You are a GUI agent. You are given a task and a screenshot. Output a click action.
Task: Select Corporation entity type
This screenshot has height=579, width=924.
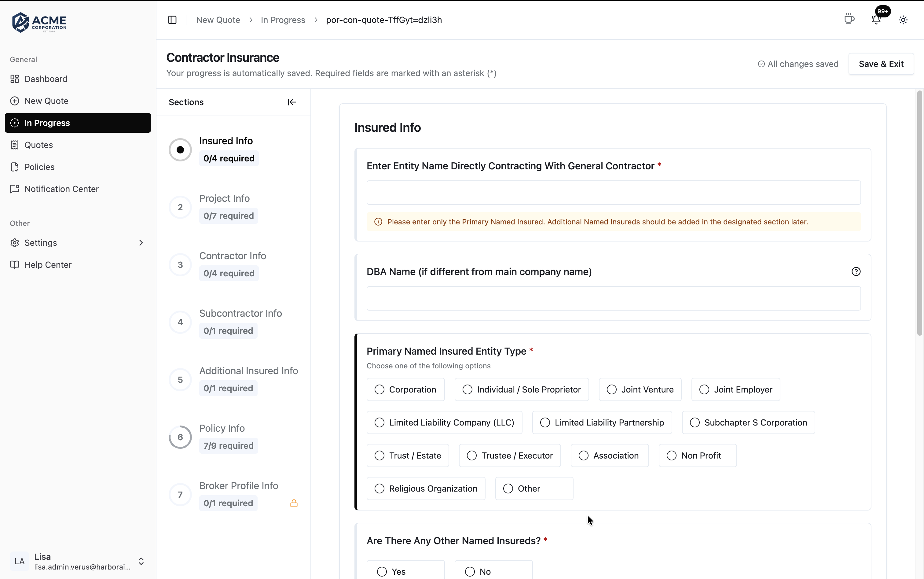coord(405,389)
